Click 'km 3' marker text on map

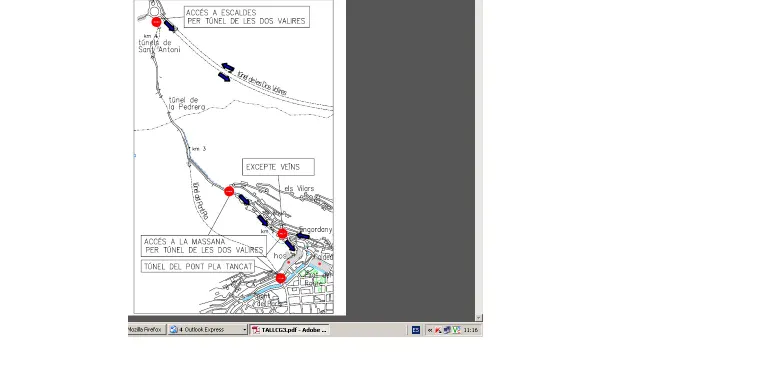pos(199,148)
